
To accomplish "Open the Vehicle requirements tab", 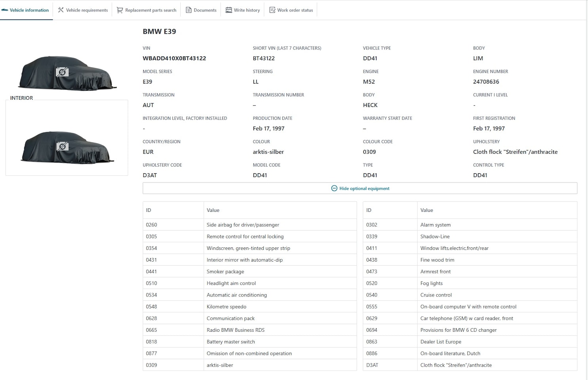I will pyautogui.click(x=86, y=10).
